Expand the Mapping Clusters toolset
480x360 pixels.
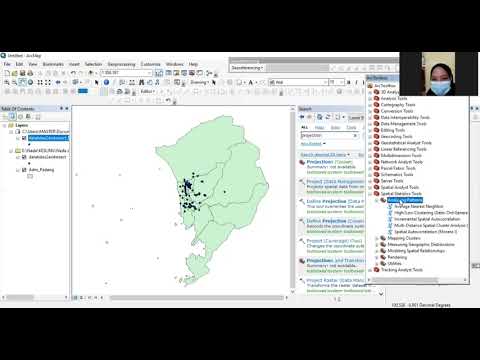pyautogui.click(x=377, y=238)
